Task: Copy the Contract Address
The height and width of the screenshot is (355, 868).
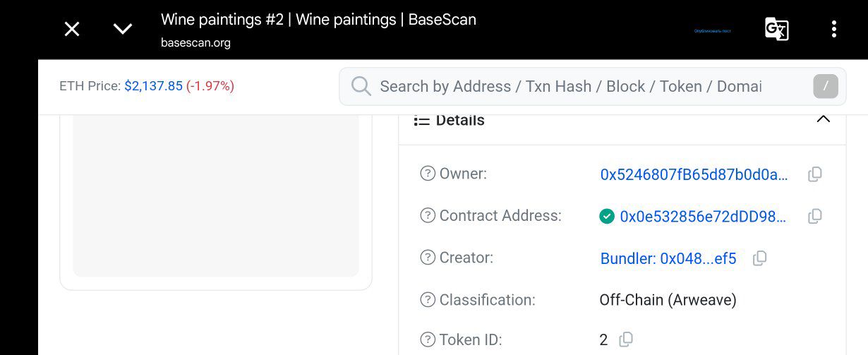Action: [x=814, y=217]
